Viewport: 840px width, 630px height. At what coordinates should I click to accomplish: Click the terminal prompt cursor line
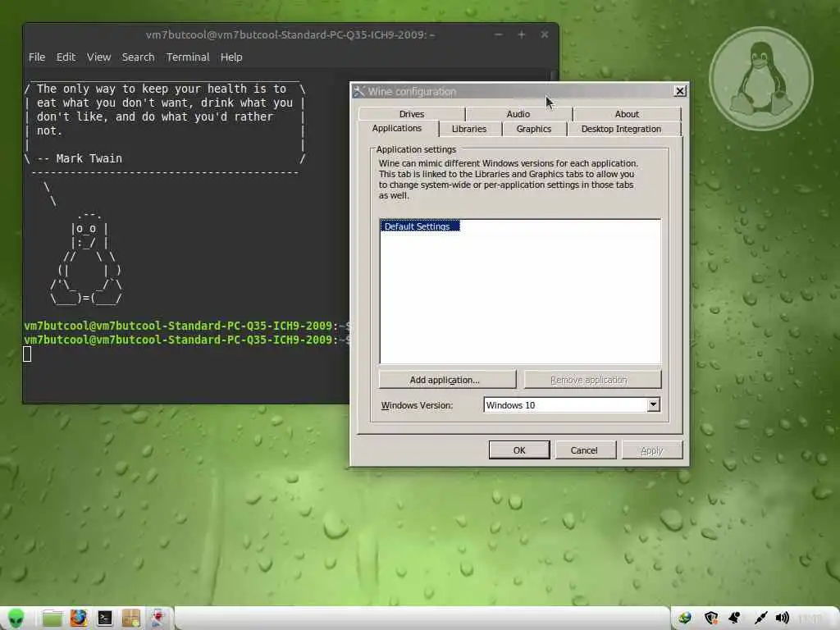tap(27, 354)
